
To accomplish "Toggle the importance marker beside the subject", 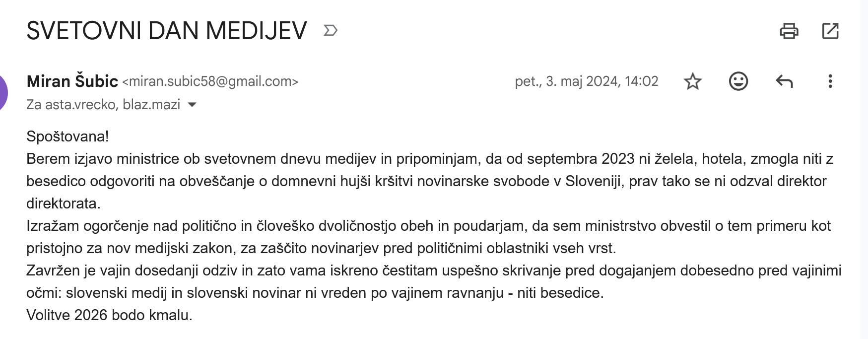I will 331,31.
